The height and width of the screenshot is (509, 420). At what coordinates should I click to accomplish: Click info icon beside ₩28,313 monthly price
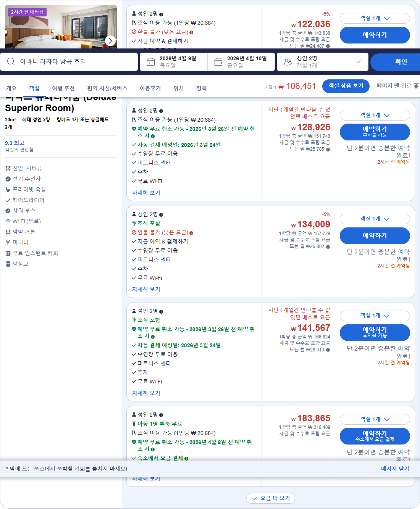(328, 350)
